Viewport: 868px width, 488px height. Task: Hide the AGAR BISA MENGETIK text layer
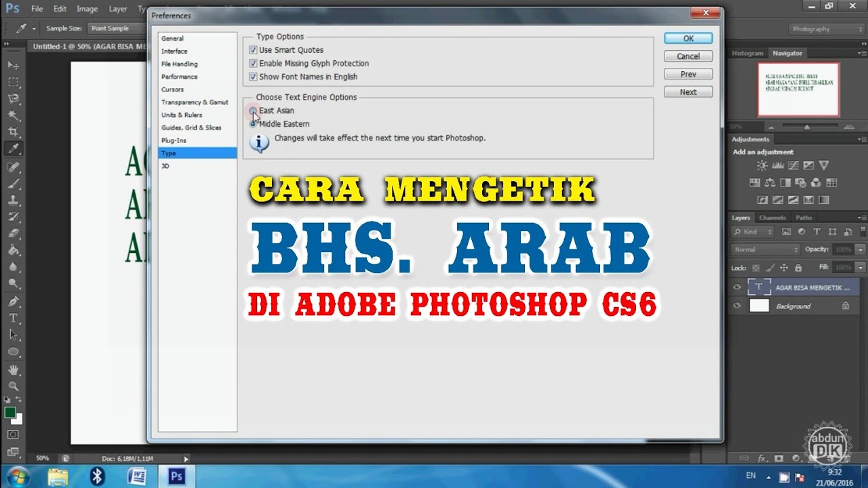737,287
